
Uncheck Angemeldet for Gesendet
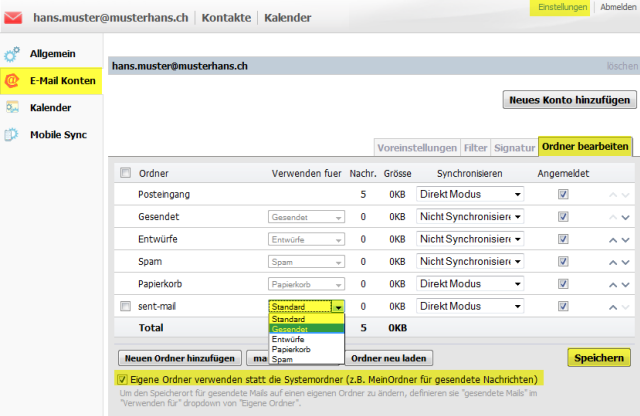pyautogui.click(x=563, y=216)
